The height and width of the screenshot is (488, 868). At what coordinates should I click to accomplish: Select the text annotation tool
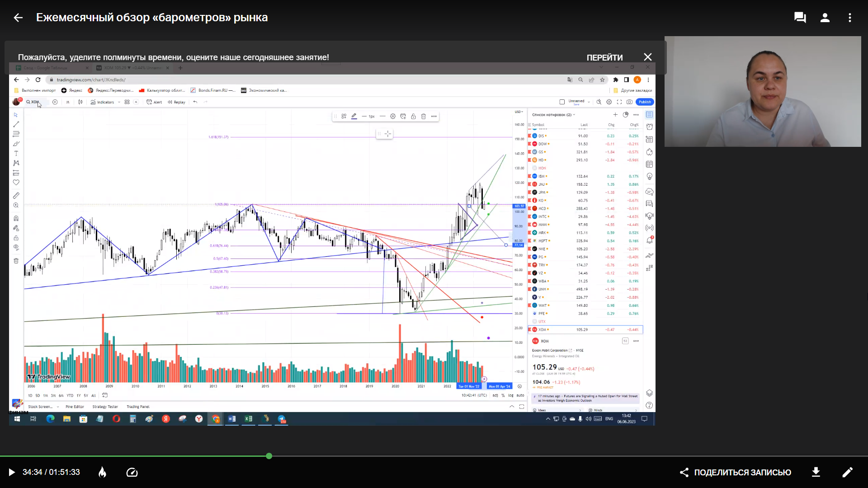coord(16,154)
